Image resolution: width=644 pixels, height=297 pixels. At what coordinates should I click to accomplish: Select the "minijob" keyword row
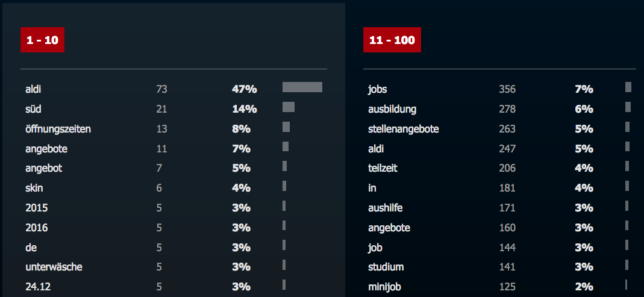[x=499, y=287]
